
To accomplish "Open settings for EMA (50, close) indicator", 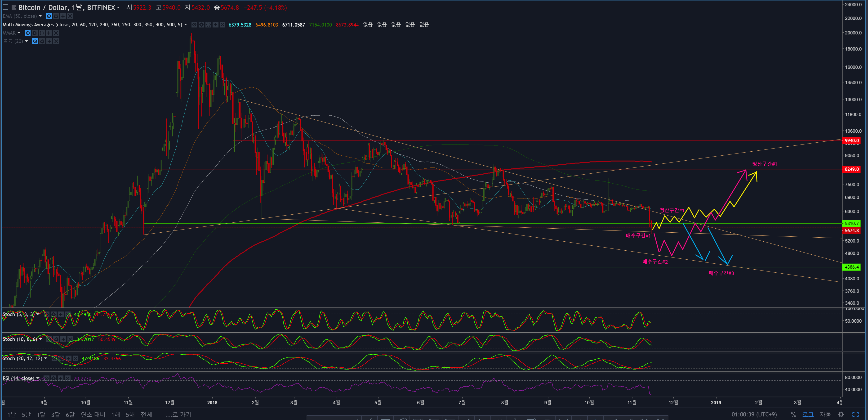I will [56, 16].
